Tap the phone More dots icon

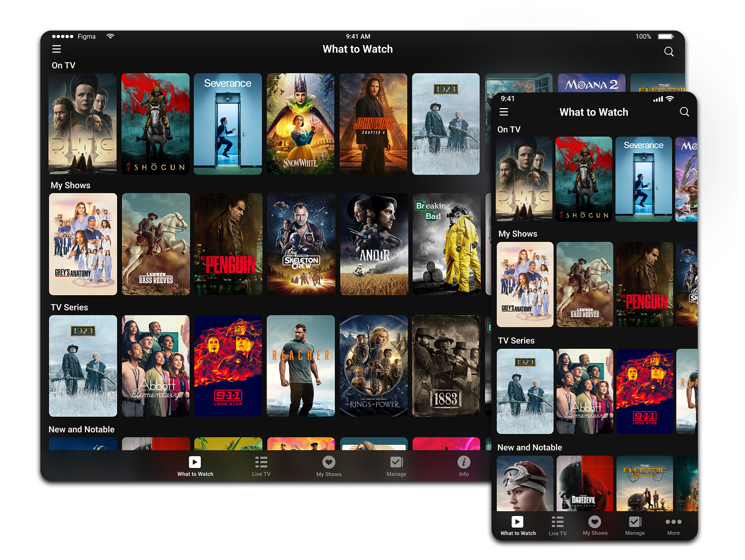click(x=673, y=522)
